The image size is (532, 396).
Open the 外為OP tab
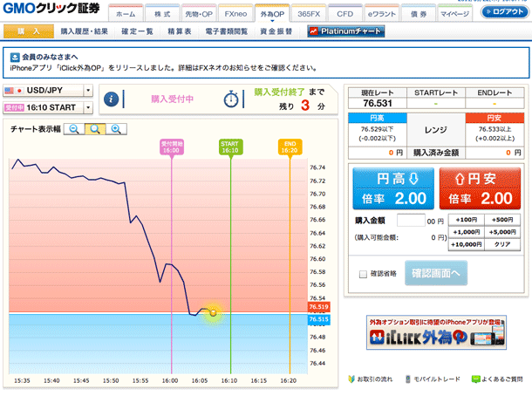(x=272, y=14)
